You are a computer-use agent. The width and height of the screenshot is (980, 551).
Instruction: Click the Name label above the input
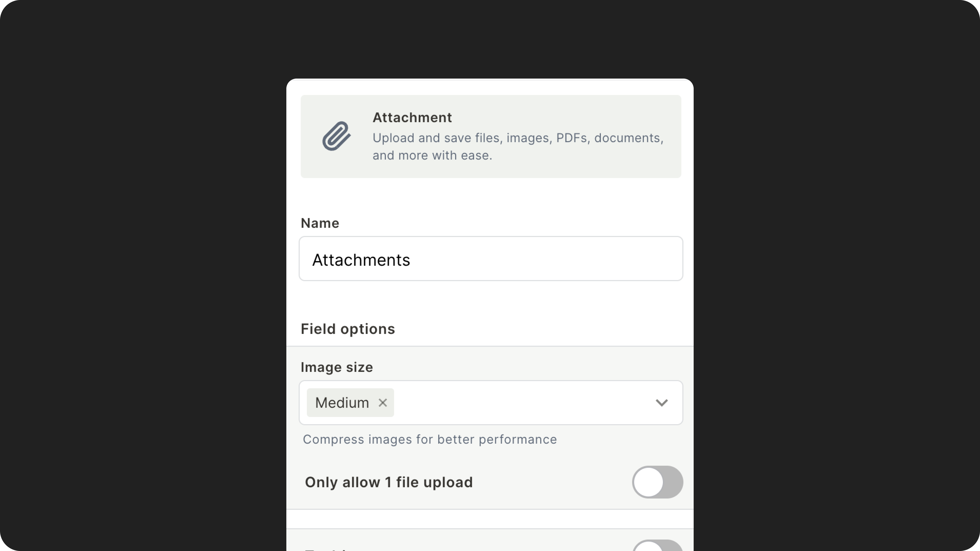tap(320, 223)
